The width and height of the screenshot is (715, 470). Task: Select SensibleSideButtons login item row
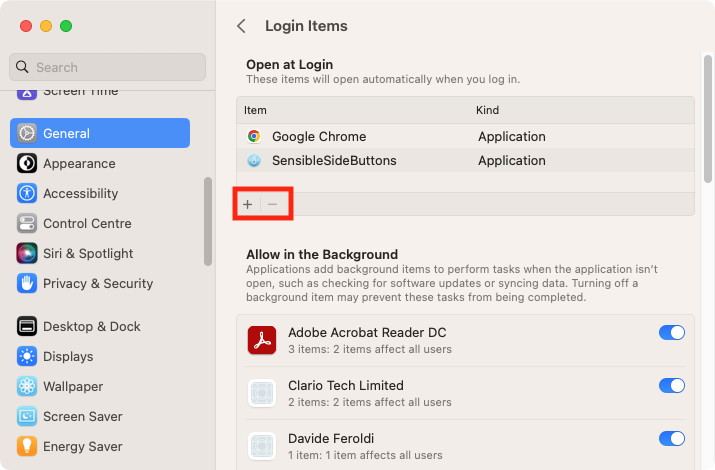coord(465,160)
